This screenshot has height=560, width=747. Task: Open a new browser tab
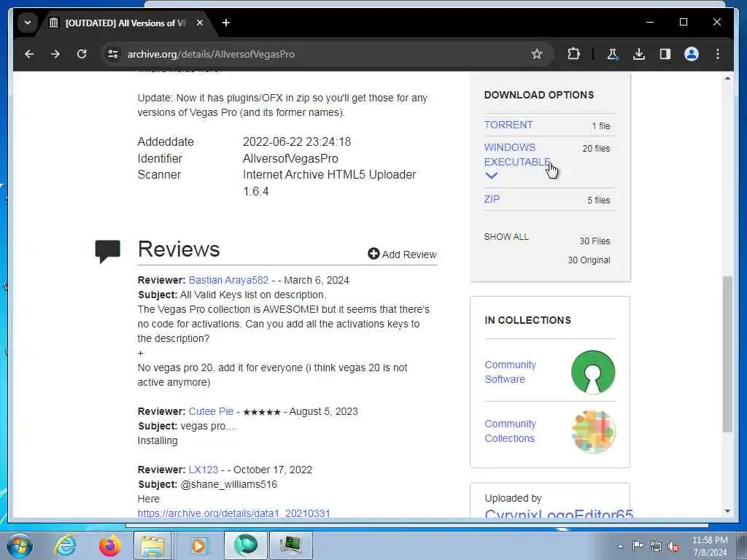pyautogui.click(x=226, y=23)
